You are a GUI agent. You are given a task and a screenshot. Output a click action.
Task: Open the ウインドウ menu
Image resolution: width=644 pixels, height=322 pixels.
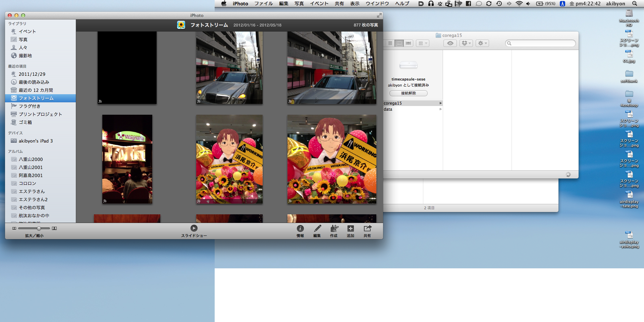coord(377,4)
